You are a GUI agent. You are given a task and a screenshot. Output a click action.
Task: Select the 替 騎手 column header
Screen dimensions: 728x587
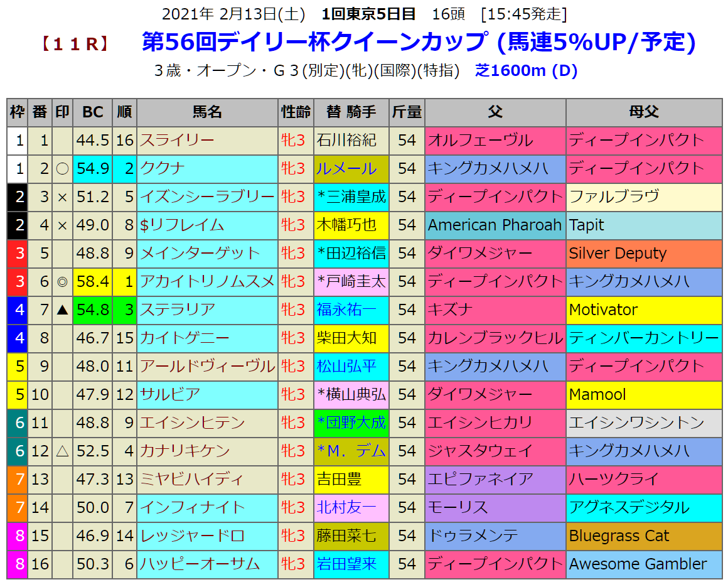click(351, 112)
